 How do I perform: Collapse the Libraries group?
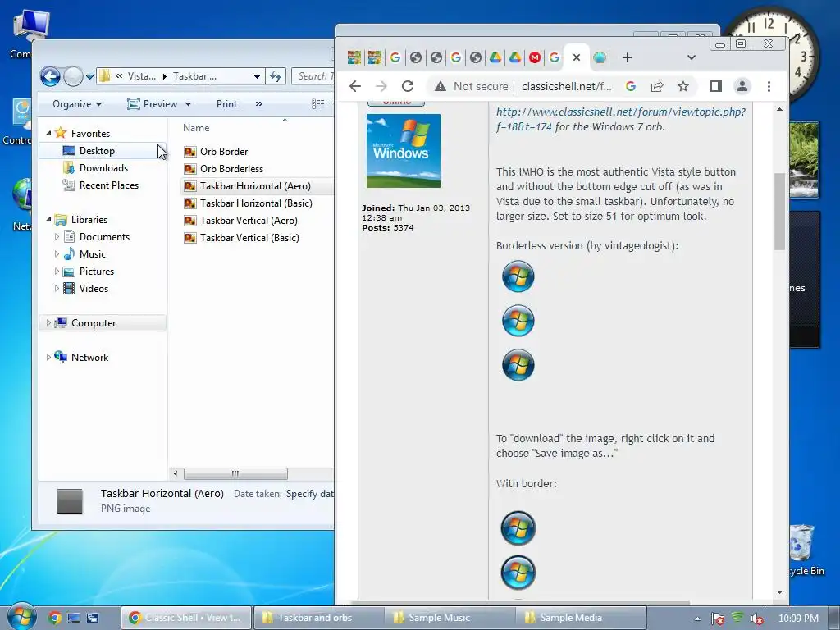point(48,219)
